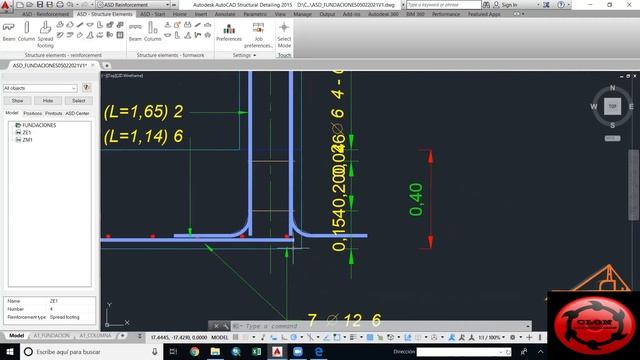Switch to ASD - Reinforcement ribbon tab

[45, 14]
